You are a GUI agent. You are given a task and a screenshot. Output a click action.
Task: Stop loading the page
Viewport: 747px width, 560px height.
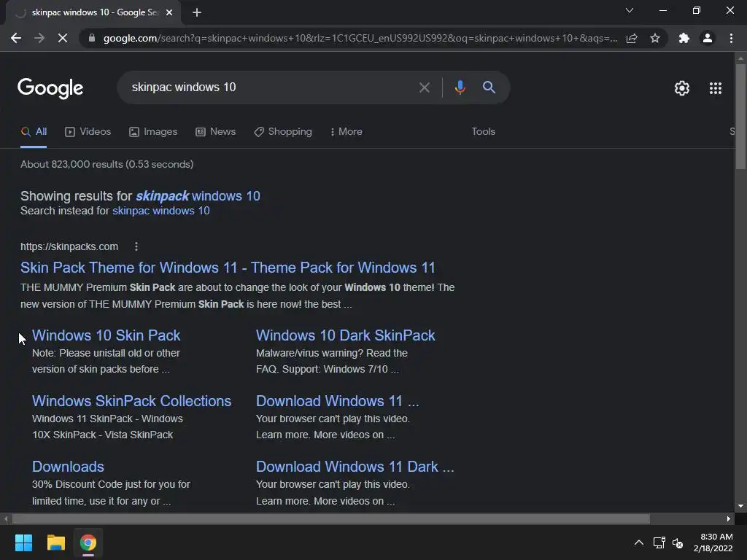(x=63, y=38)
